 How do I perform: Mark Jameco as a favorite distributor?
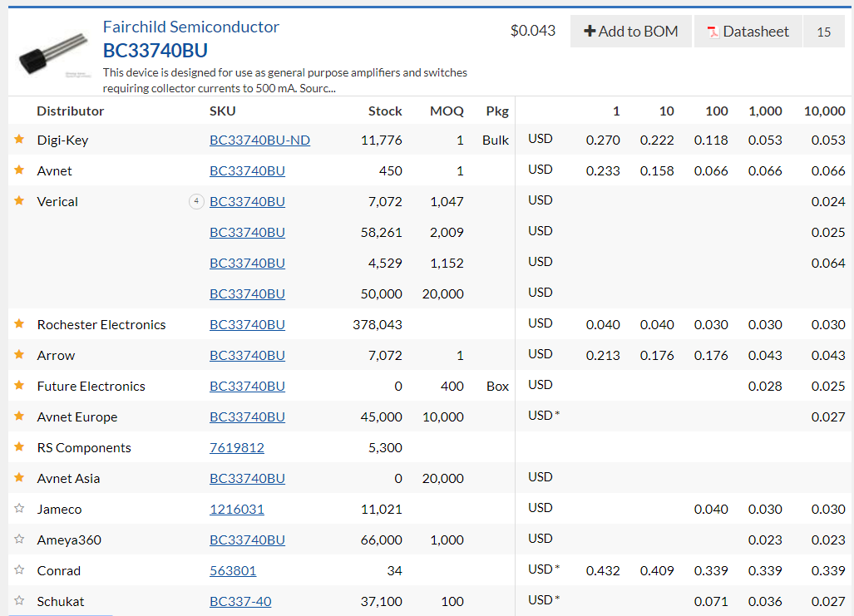coord(19,509)
